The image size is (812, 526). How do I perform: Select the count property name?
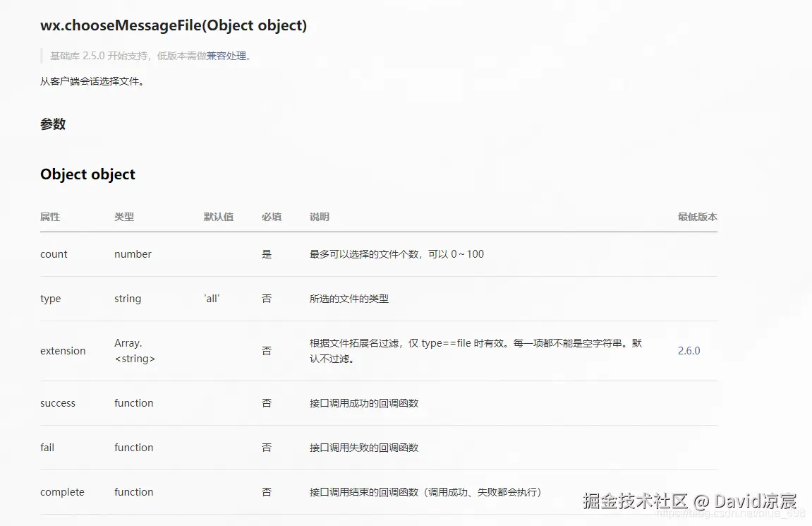[x=54, y=253]
